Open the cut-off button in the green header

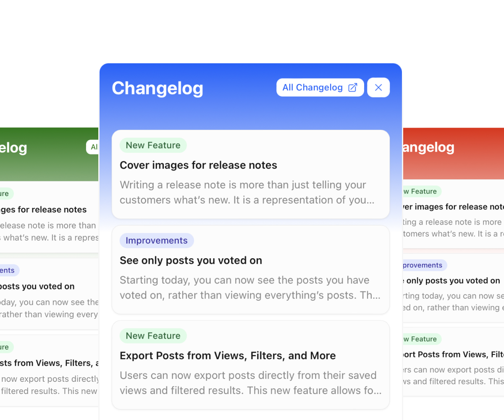93,147
